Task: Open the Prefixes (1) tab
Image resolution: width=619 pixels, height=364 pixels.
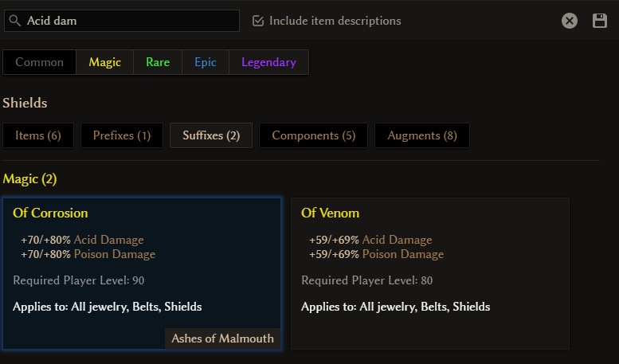Action: (122, 135)
